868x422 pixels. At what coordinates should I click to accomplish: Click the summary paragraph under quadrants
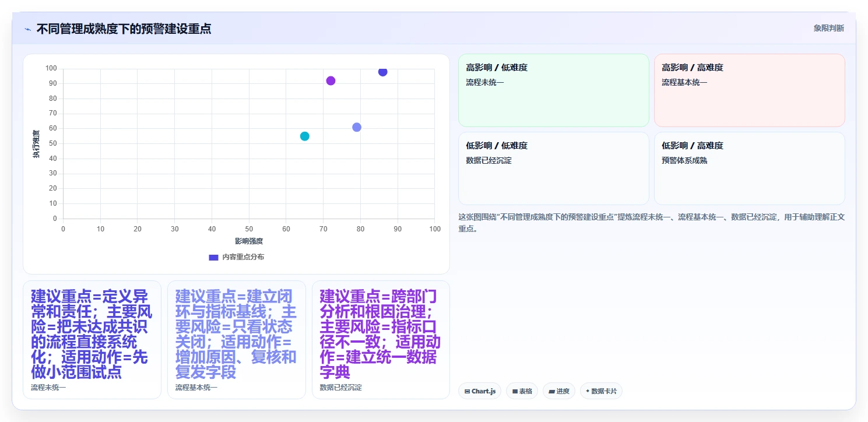[652, 223]
